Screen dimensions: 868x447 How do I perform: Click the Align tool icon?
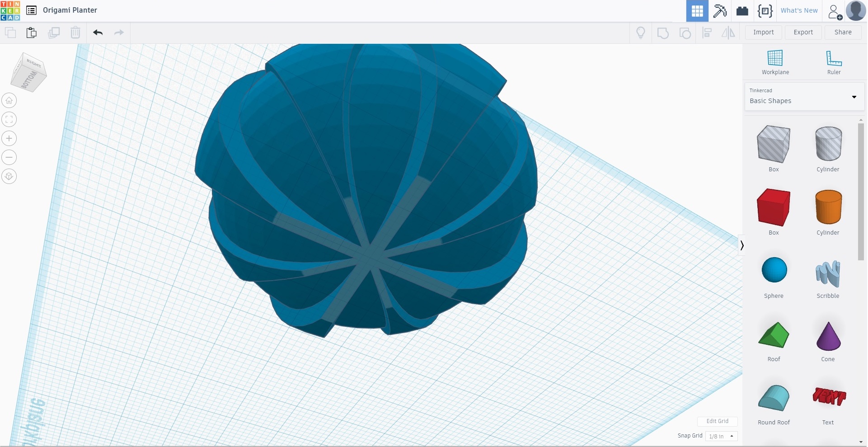707,33
